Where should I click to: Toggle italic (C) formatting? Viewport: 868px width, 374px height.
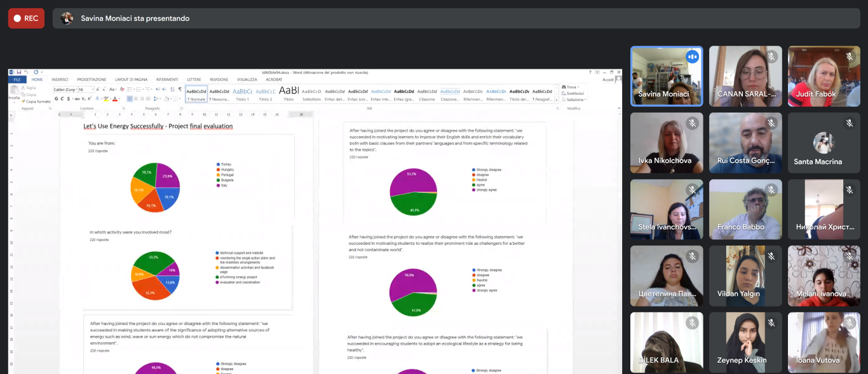tap(62, 99)
